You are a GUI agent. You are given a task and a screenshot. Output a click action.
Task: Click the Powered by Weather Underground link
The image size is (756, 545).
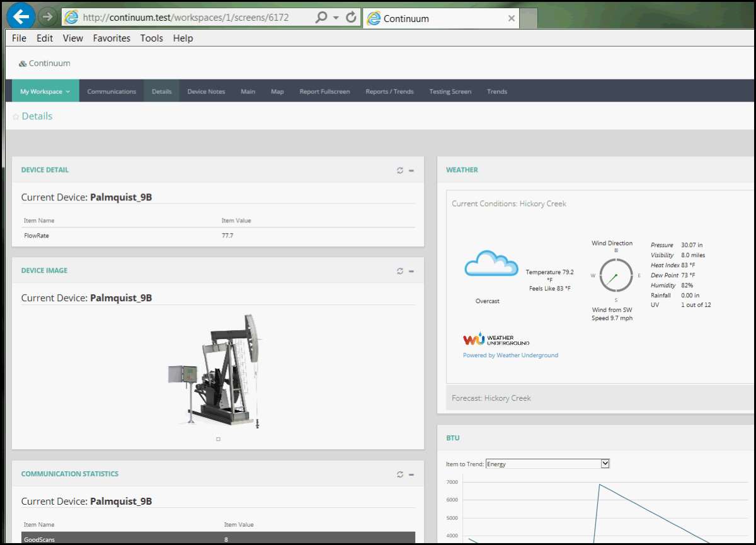(x=510, y=355)
